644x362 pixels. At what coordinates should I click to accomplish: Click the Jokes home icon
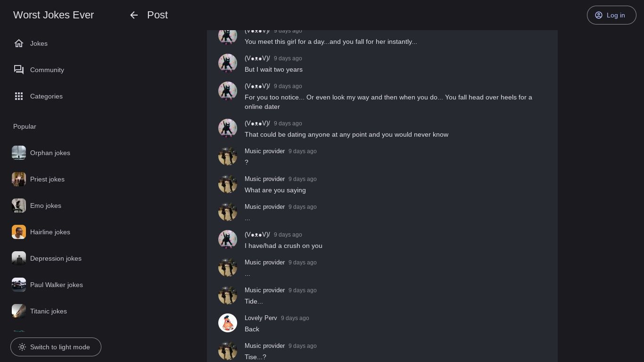19,43
